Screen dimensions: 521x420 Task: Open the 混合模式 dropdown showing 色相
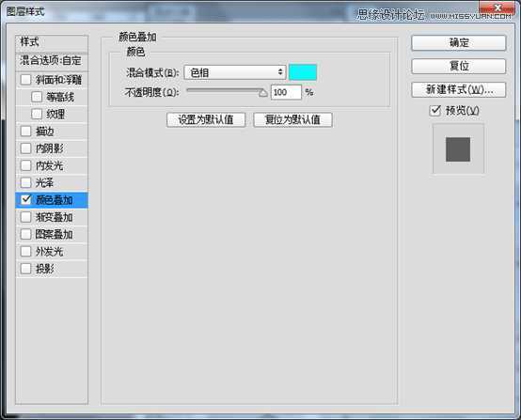click(x=235, y=72)
